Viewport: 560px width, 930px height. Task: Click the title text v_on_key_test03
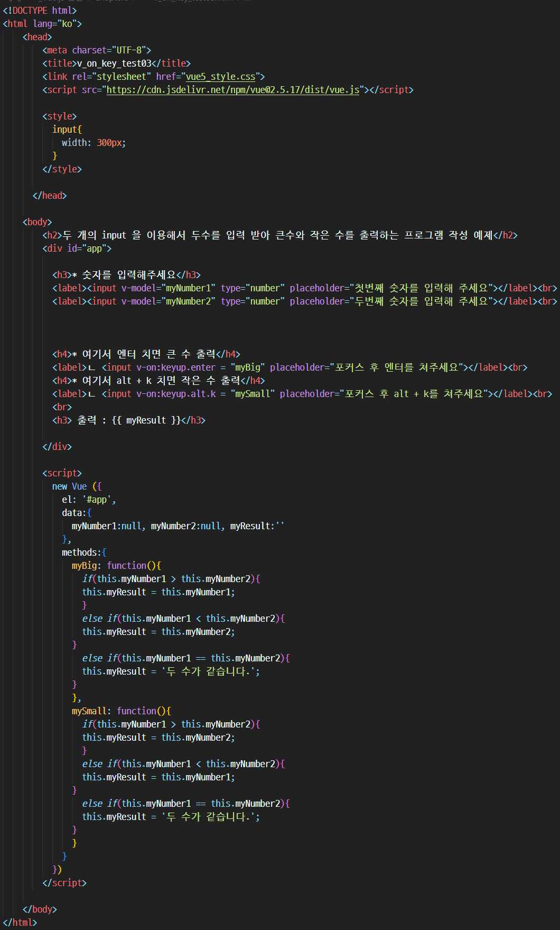(114, 63)
